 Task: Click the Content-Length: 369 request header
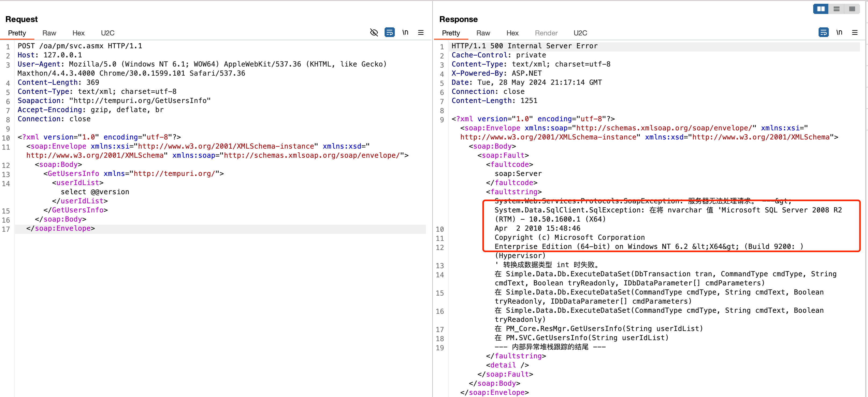coord(58,82)
